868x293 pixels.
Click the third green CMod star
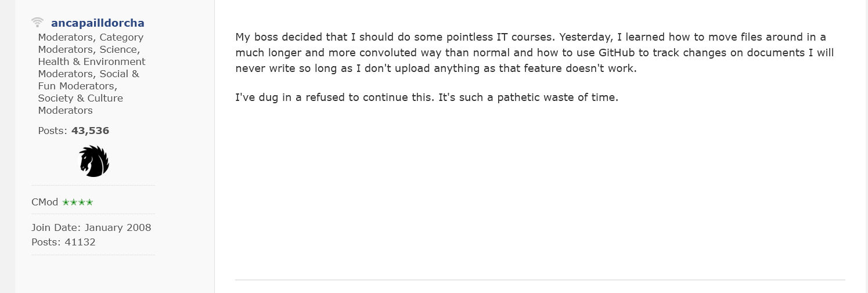[x=82, y=202]
